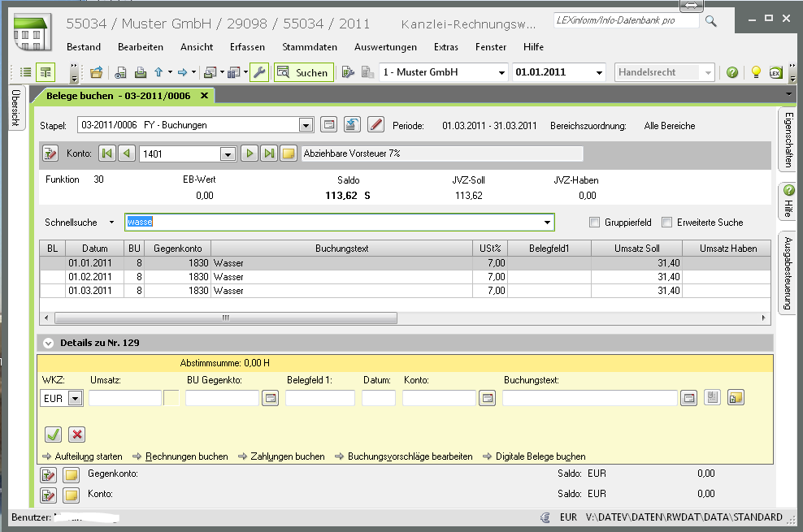Open the Stammdaten menu
803x532 pixels.
(310, 47)
